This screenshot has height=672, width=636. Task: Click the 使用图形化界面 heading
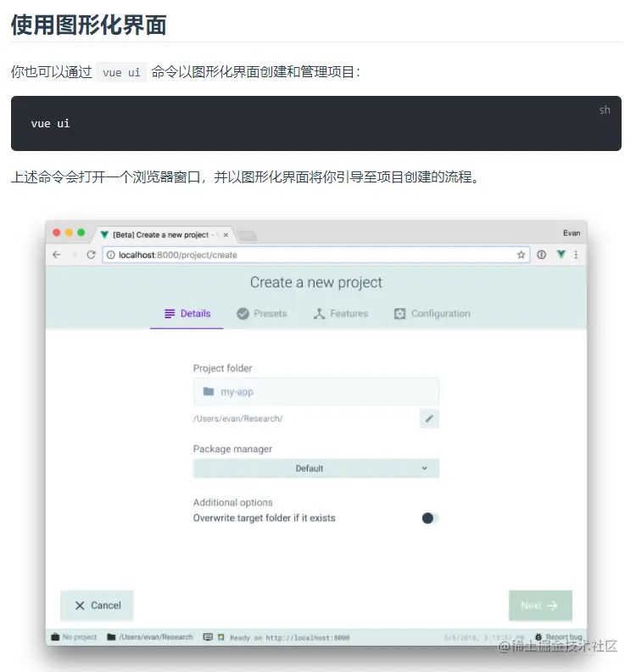[89, 25]
